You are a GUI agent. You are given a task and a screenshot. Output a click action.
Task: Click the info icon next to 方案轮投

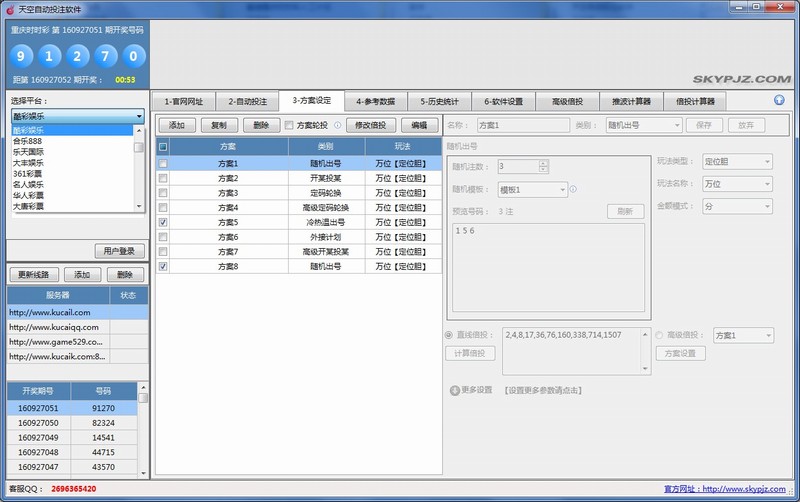337,125
